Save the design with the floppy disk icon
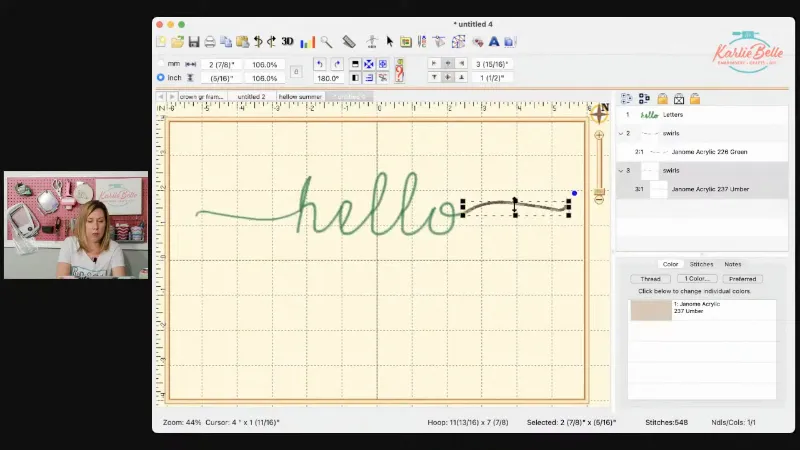This screenshot has height=450, width=800. pos(194,42)
